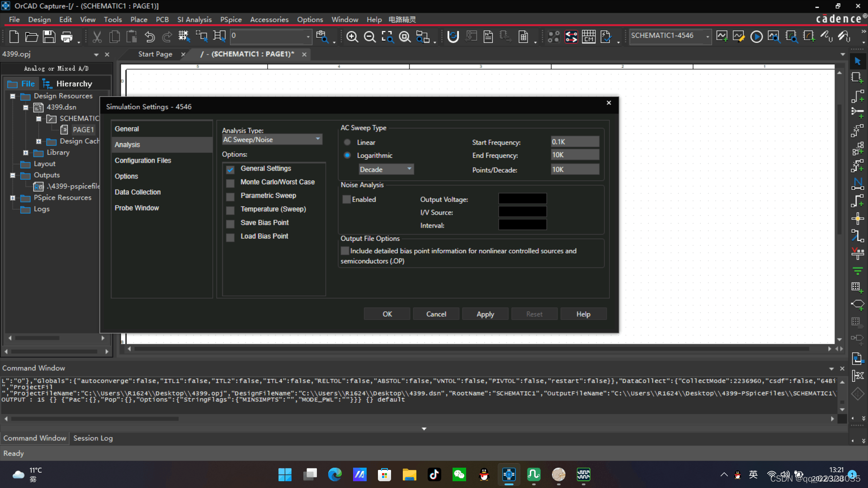Image resolution: width=868 pixels, height=488 pixels.
Task: Expand the Design Cache node
Action: [x=39, y=141]
